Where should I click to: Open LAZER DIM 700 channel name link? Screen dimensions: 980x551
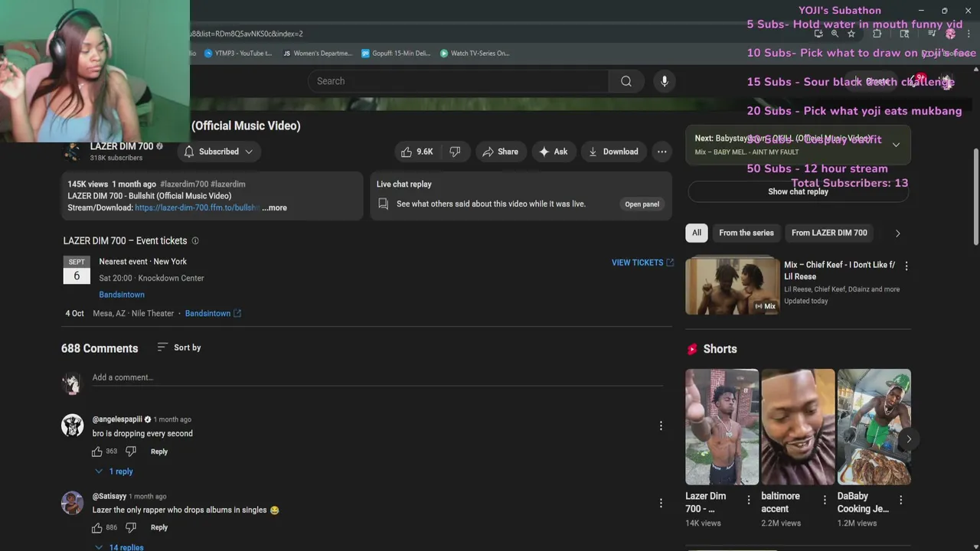click(122, 146)
